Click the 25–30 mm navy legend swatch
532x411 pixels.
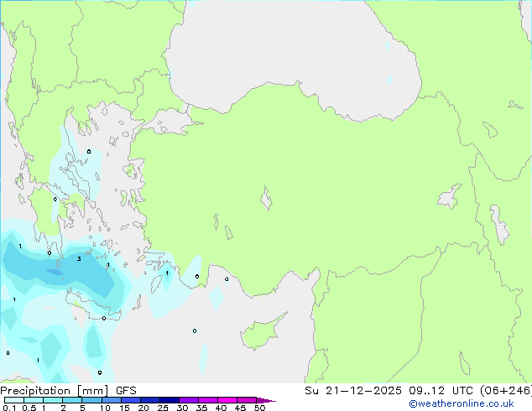[x=169, y=400]
